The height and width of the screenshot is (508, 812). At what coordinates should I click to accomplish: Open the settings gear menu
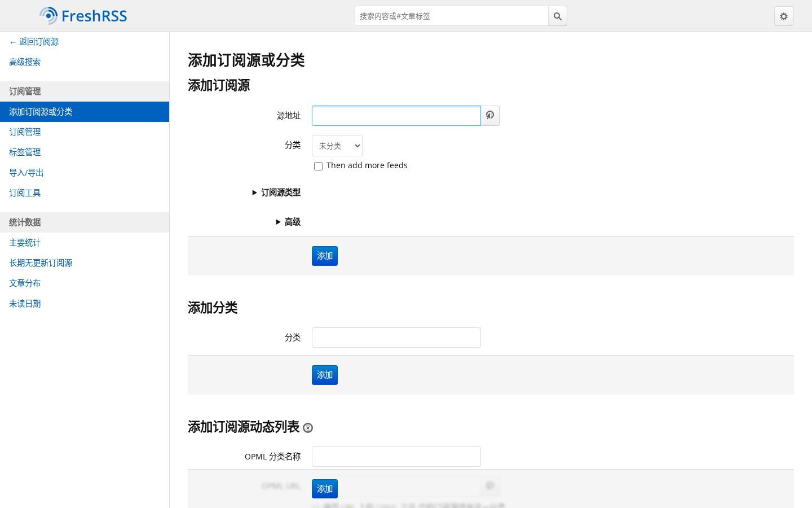click(x=784, y=16)
